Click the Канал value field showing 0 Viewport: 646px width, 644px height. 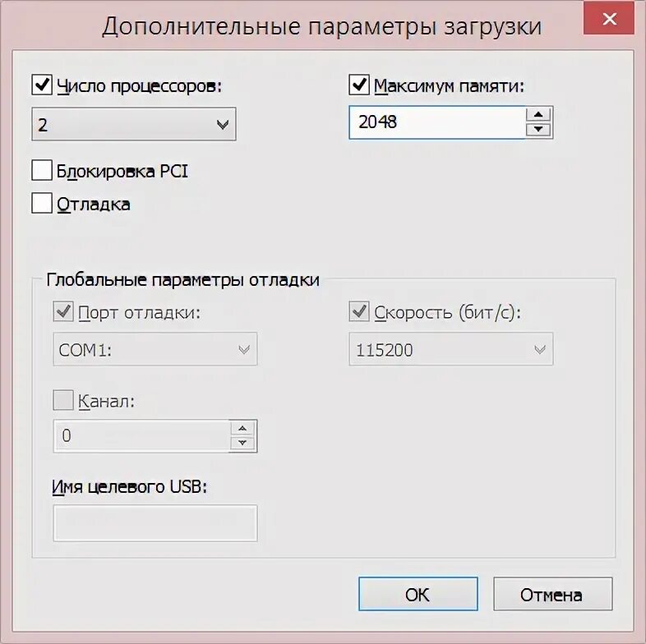(x=140, y=436)
